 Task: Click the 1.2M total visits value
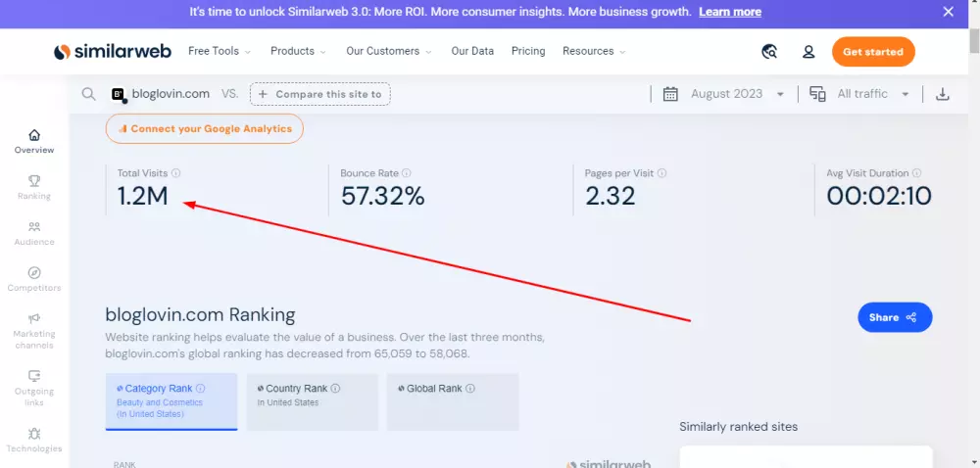point(143,196)
